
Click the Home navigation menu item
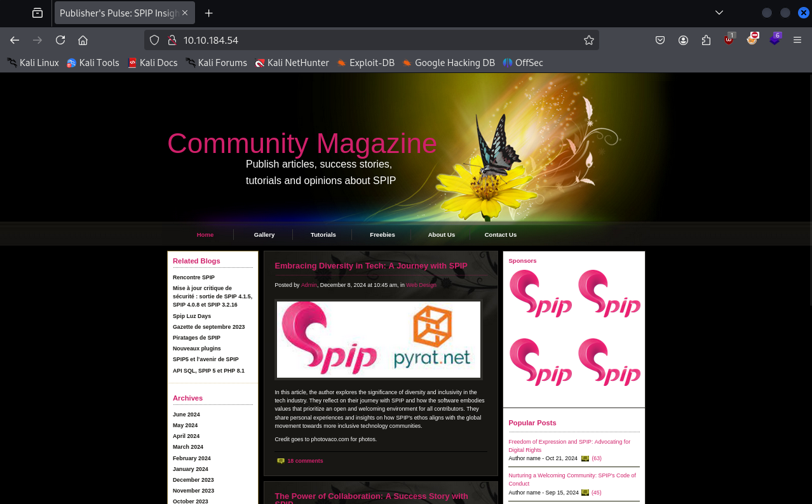(x=205, y=235)
